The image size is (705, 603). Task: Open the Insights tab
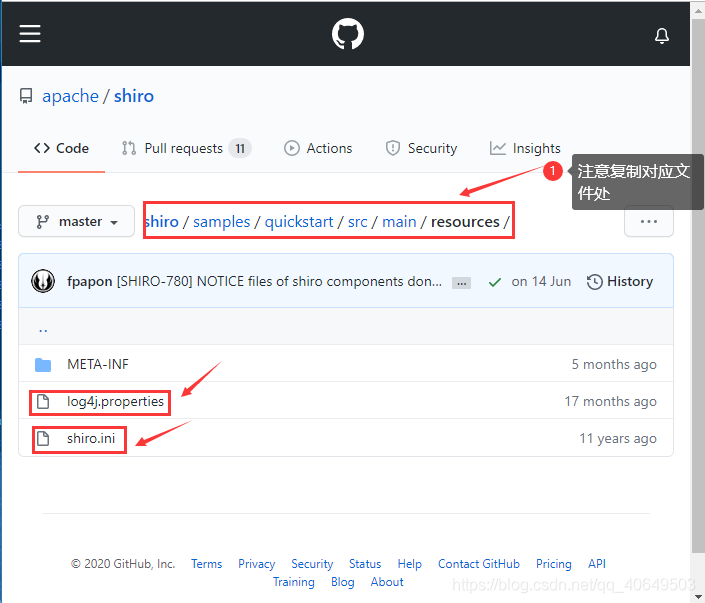click(525, 148)
